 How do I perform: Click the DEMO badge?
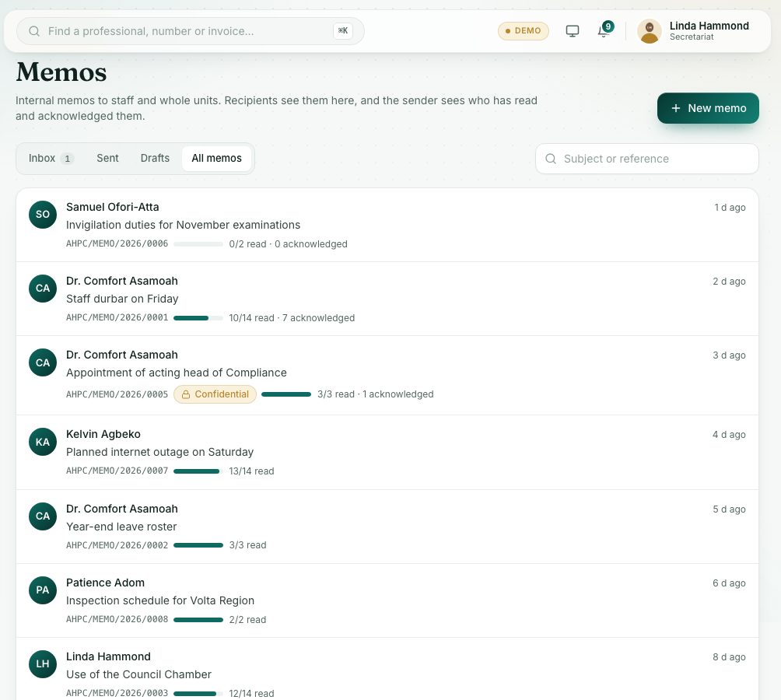point(523,31)
